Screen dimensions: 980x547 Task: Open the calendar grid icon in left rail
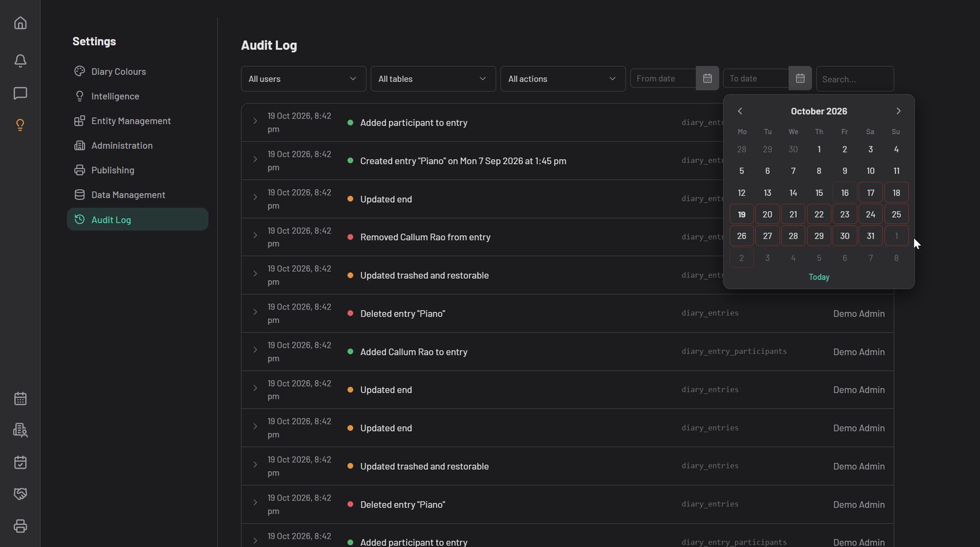[20, 399]
